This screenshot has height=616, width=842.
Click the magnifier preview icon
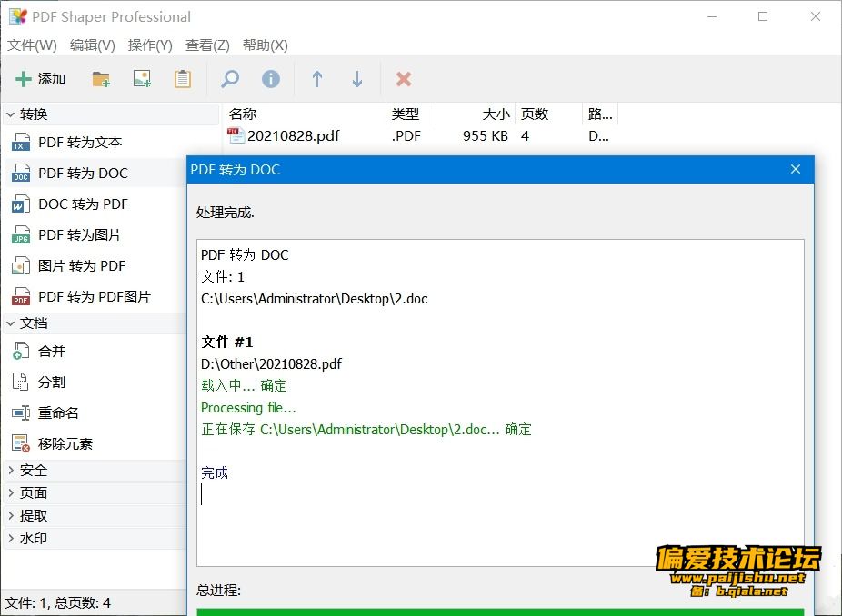tap(230, 79)
